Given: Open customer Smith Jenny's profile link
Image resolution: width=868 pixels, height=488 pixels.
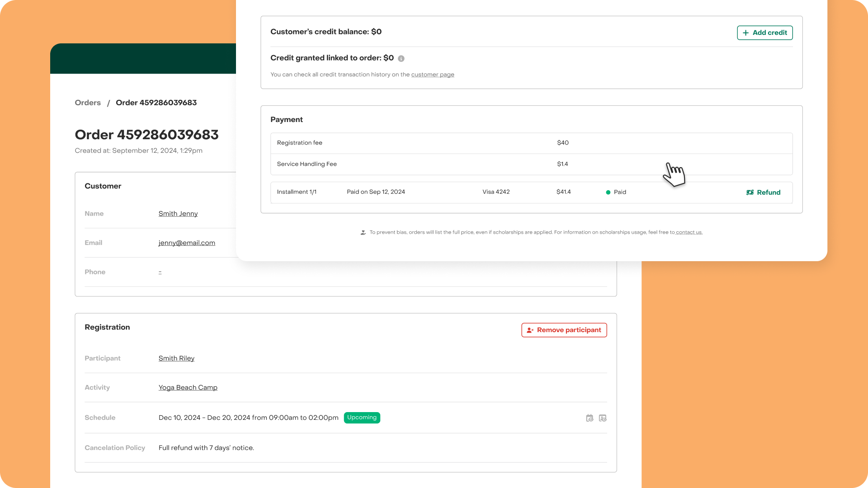Looking at the screenshot, I should 178,214.
